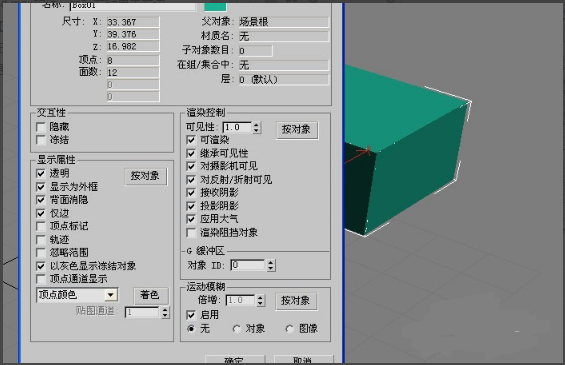
Task: Uncheck the 仅边 (Edges only) checkbox
Action: (41, 213)
